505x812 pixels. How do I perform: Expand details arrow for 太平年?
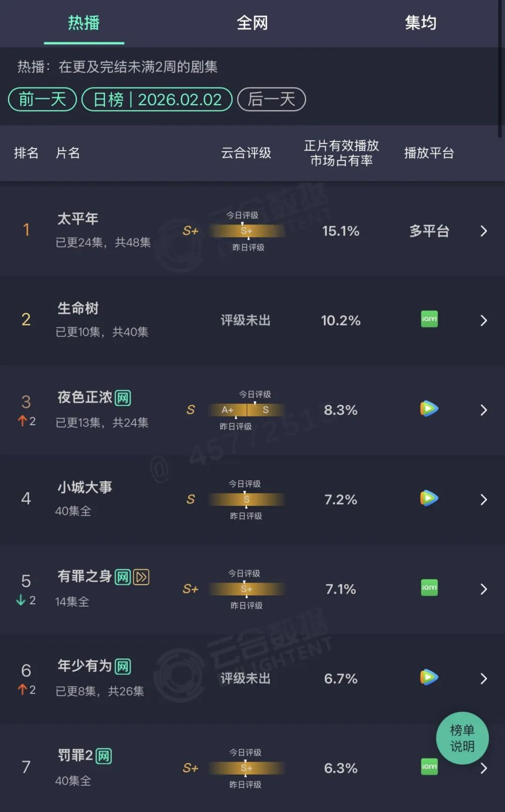click(x=483, y=231)
